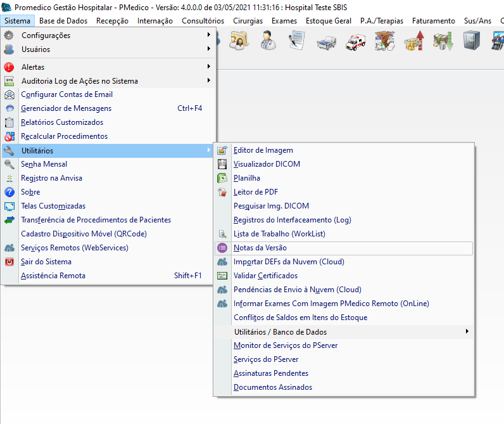Image resolution: width=504 pixels, height=424 pixels.
Task: Open Notas da Versão
Action: [x=260, y=248]
